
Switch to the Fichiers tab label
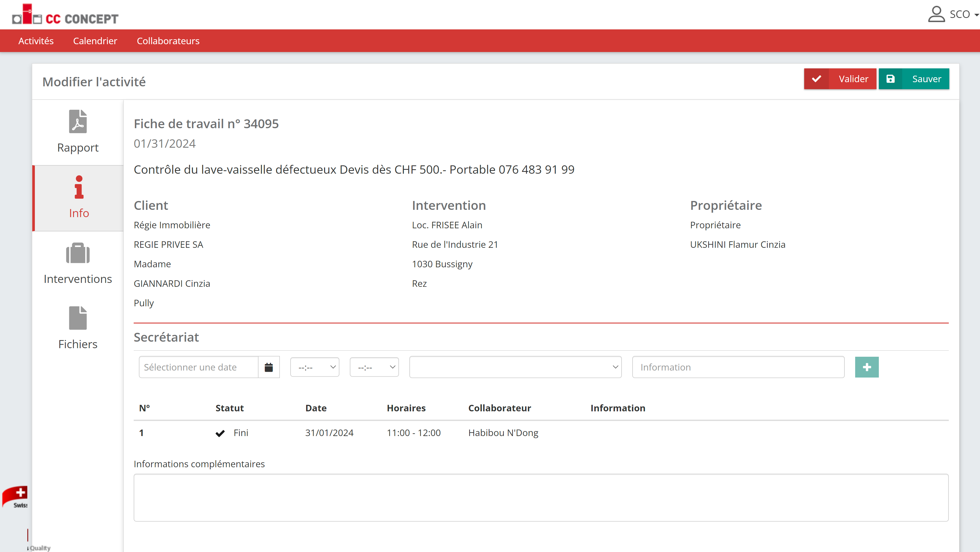pos(78,344)
